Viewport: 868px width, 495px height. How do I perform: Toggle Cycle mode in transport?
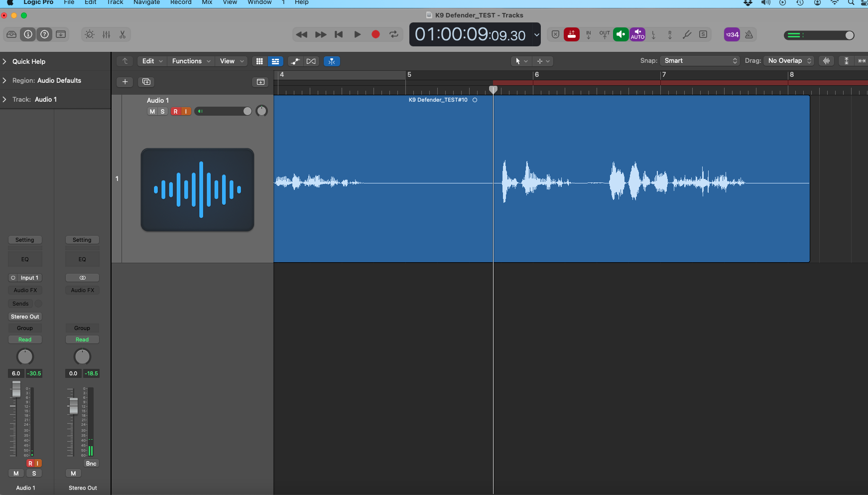pos(394,34)
